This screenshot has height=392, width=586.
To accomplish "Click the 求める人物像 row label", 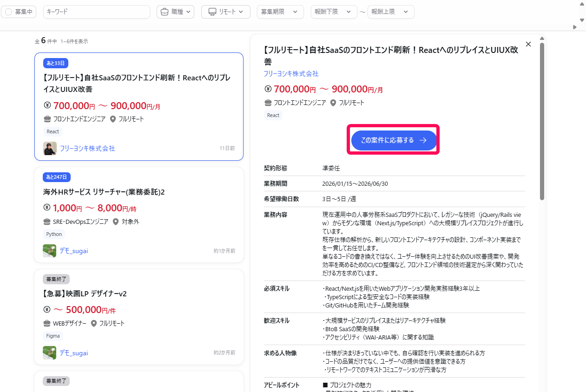I will [280, 353].
